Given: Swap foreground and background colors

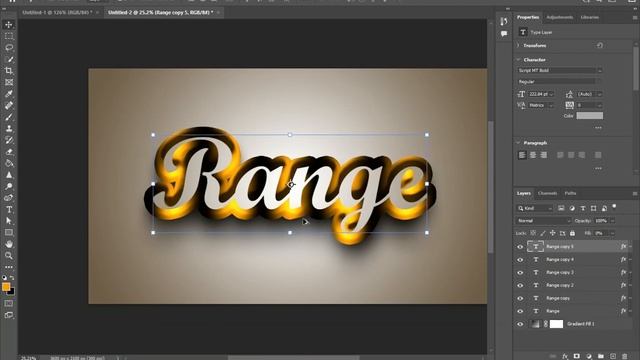Looking at the screenshot, I should [x=12, y=278].
